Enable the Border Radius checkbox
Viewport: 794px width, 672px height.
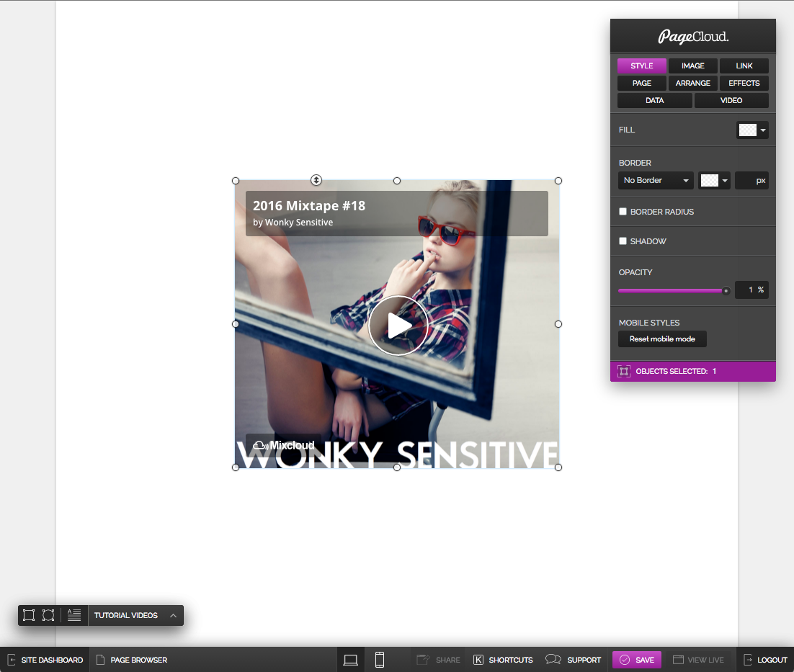click(x=623, y=212)
